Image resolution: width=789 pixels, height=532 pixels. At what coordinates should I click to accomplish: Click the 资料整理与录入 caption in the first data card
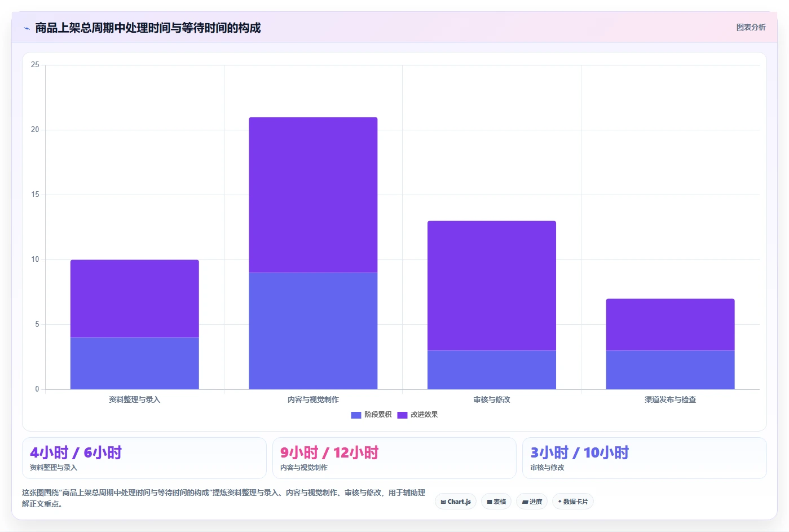coord(54,468)
